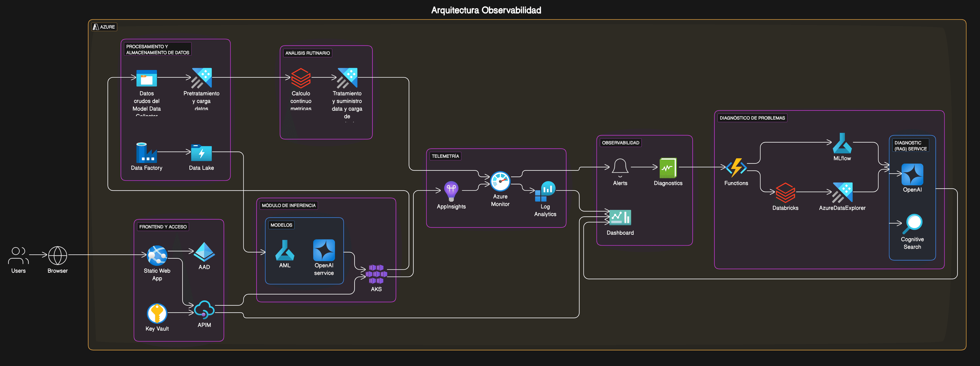Select the Data Factory icon
980x366 pixels.
tap(146, 153)
